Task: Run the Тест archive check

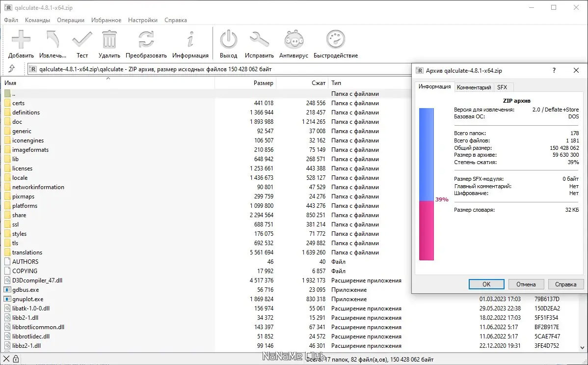Action: coord(82,39)
